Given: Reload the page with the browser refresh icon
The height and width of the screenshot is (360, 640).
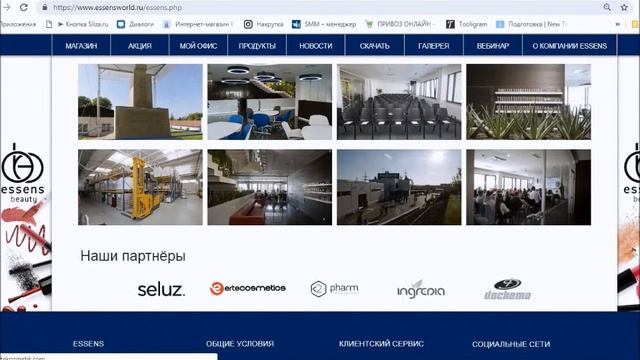Looking at the screenshot, I should pos(24,7).
